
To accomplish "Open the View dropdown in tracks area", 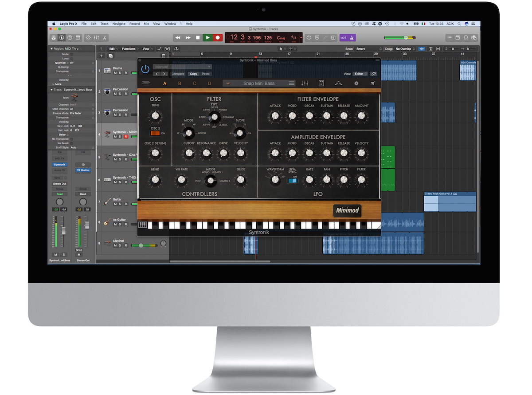I will pos(147,49).
